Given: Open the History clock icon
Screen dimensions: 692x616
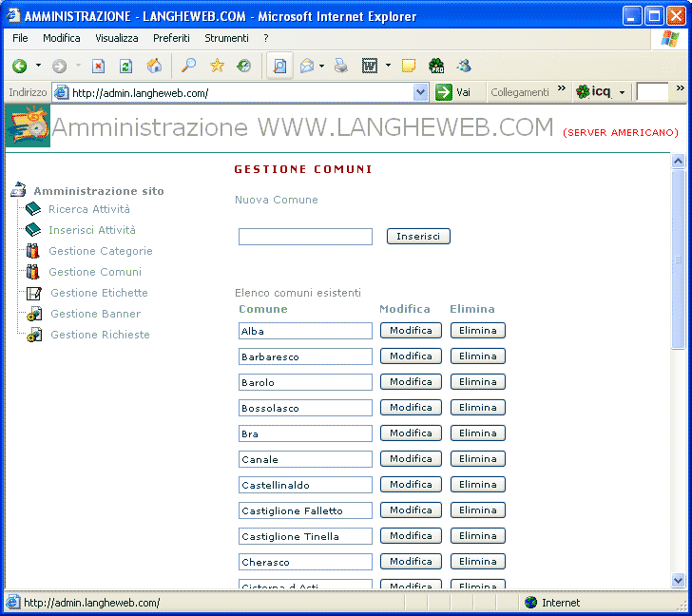Looking at the screenshot, I should (243, 66).
